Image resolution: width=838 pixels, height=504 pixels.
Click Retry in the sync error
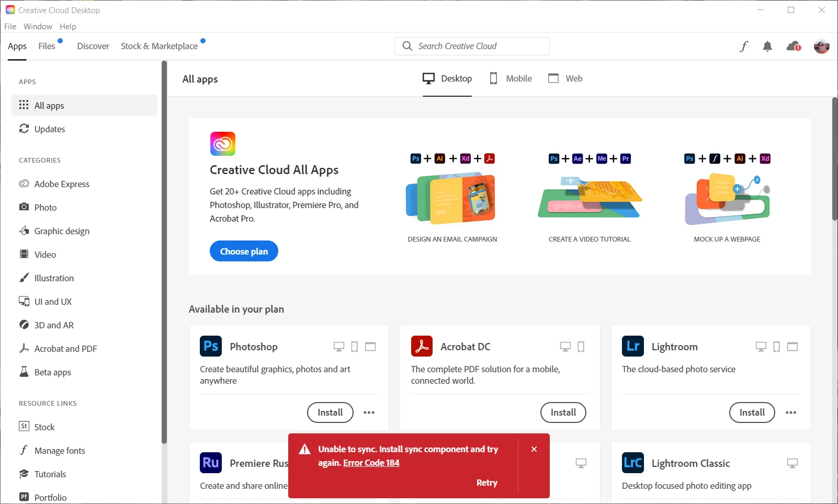486,483
